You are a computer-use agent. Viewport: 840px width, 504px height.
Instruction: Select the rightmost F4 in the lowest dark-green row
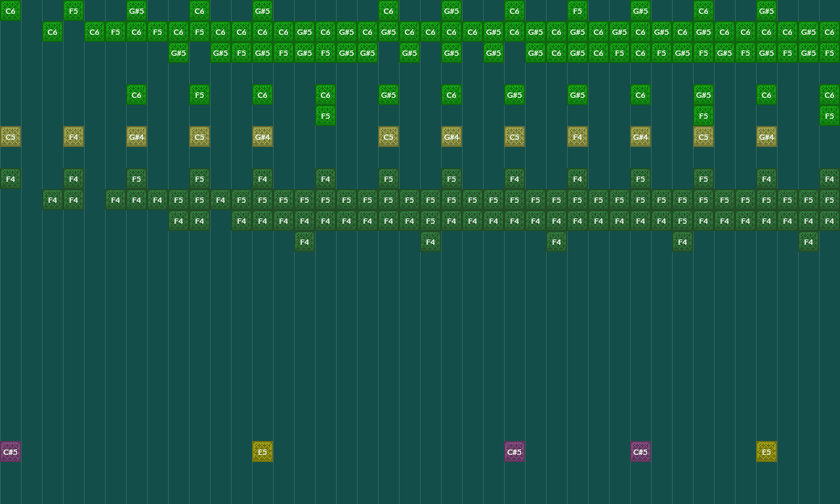pyautogui.click(x=808, y=241)
